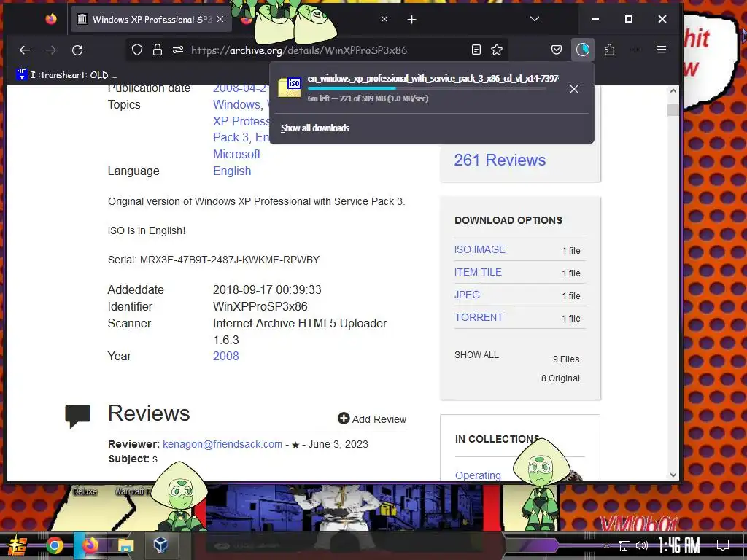Image resolution: width=747 pixels, height=560 pixels.
Task: Cancel the ISO download
Action: 574,89
